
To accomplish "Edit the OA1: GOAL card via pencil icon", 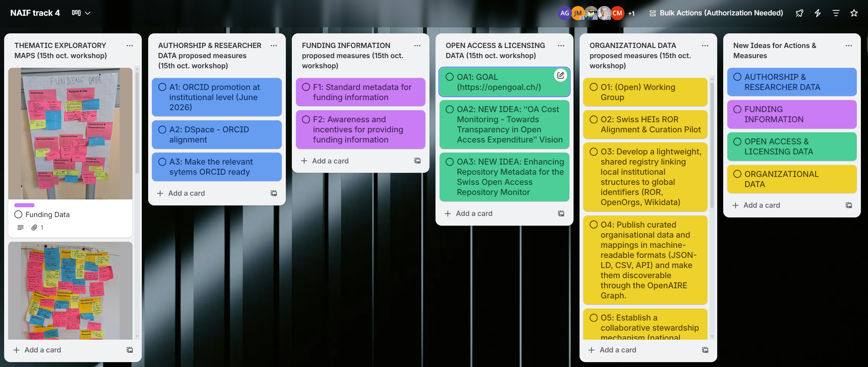I will point(560,75).
